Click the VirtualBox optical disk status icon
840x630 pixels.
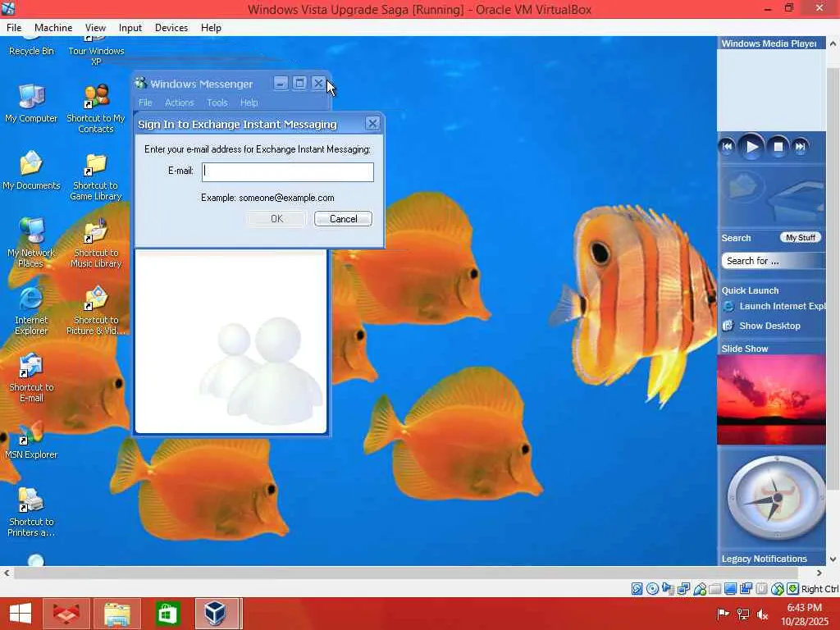coord(652,589)
